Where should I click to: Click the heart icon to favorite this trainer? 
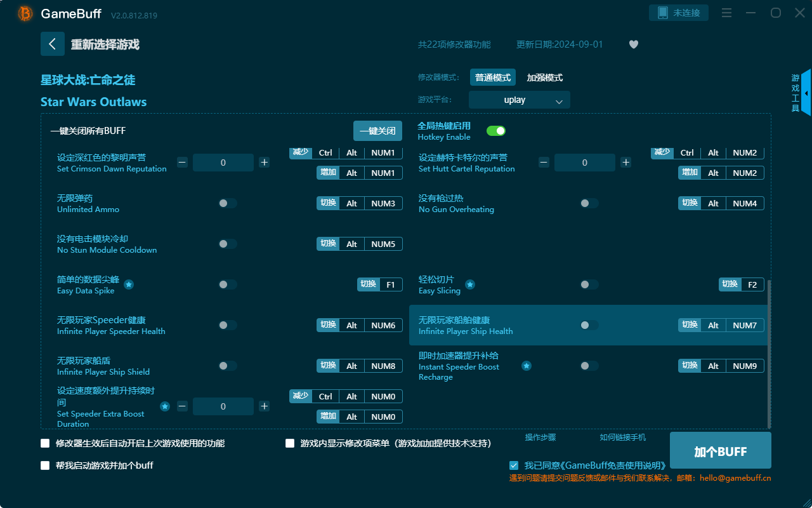click(x=633, y=44)
